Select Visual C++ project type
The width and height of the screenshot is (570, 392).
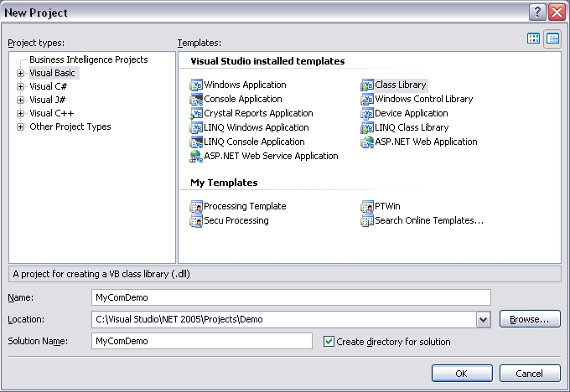click(x=52, y=113)
